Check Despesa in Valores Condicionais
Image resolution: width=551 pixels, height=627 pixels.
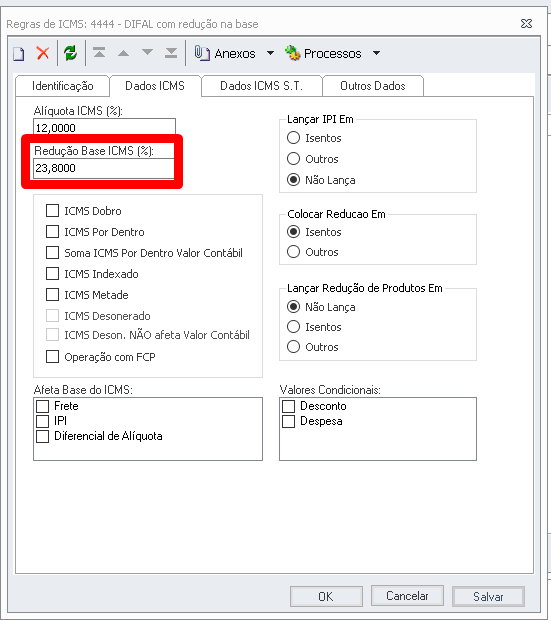288,421
